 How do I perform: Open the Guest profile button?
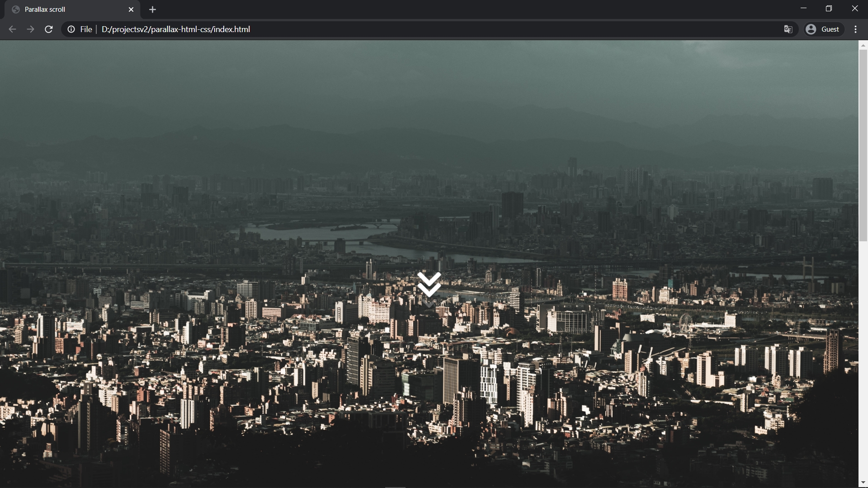click(x=824, y=29)
